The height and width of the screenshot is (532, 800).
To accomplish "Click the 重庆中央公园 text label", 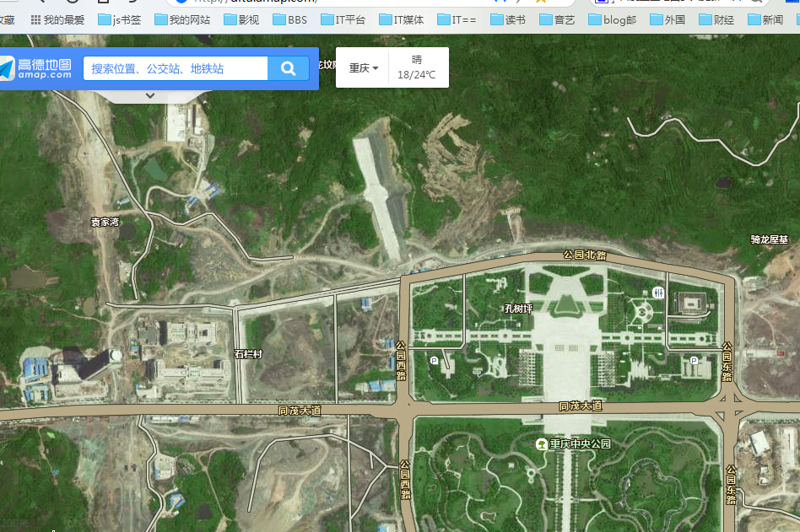I will [x=580, y=443].
